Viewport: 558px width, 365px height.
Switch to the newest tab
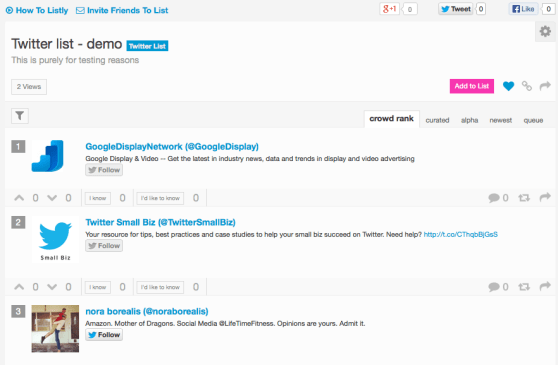(501, 120)
